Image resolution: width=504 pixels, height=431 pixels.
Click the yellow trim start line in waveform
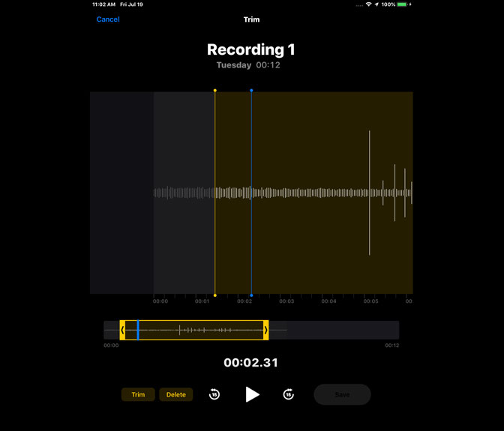coord(215,193)
